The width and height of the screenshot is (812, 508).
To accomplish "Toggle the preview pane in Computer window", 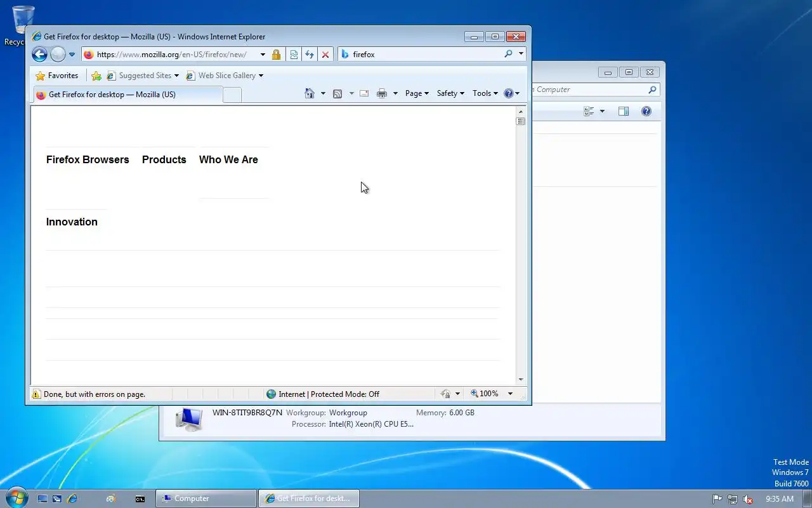I will pyautogui.click(x=624, y=112).
